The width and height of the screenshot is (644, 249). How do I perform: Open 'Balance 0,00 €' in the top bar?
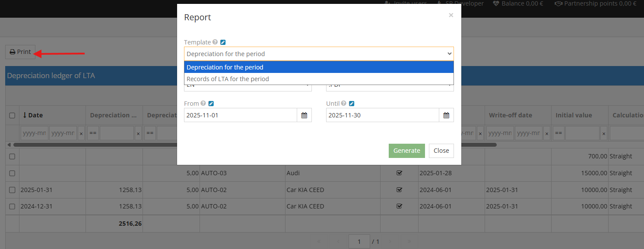518,3
